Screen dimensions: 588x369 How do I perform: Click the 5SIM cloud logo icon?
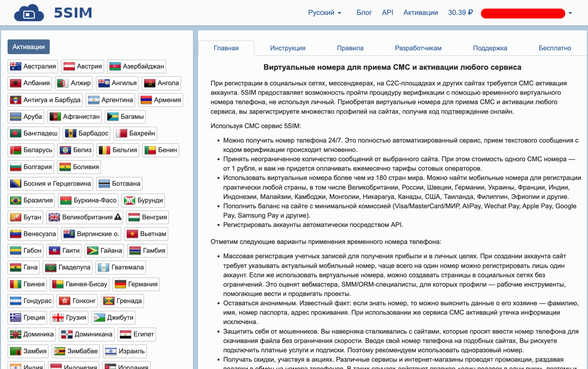click(29, 13)
